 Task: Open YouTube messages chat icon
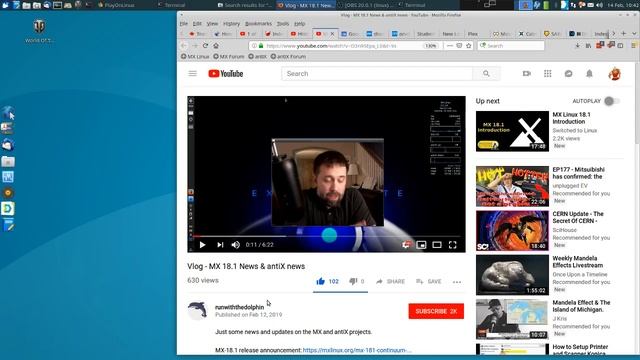click(x=569, y=73)
